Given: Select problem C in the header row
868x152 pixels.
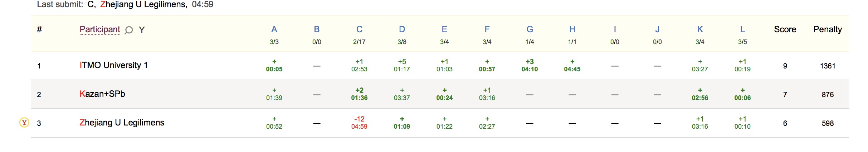Looking at the screenshot, I should click(359, 29).
